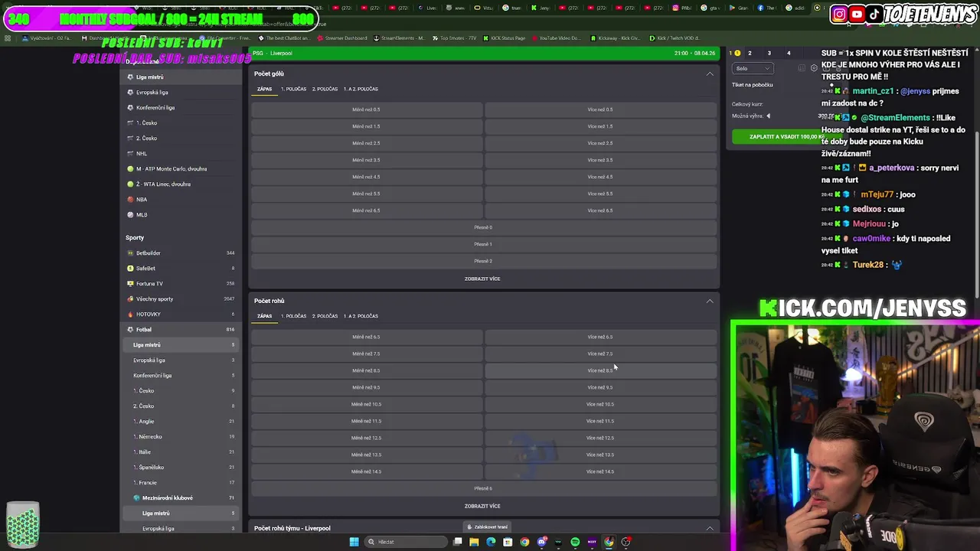Open TikTok icon in stream overlay
980x551 pixels.
tap(874, 14)
